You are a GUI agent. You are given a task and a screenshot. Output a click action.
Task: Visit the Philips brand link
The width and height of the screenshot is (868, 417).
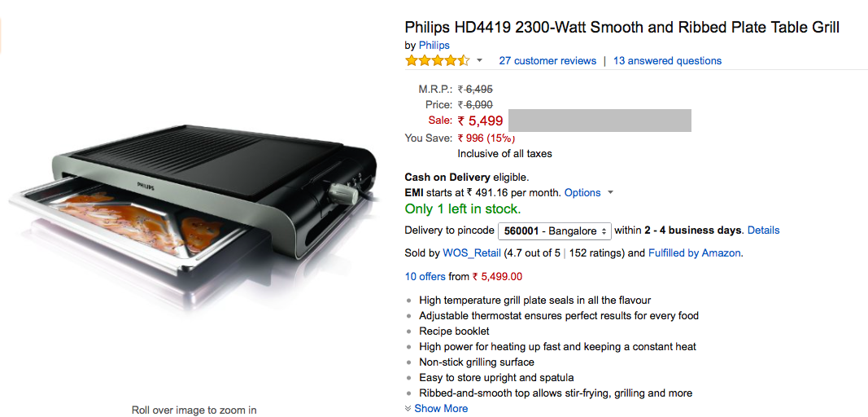click(x=434, y=46)
